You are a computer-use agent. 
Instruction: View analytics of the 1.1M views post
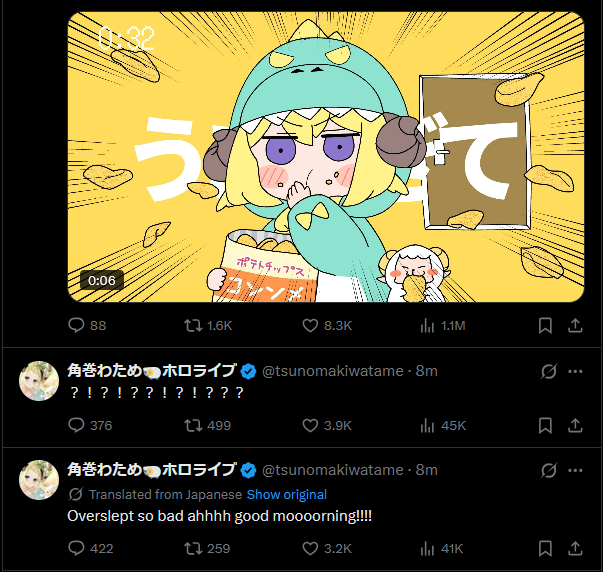pos(427,325)
